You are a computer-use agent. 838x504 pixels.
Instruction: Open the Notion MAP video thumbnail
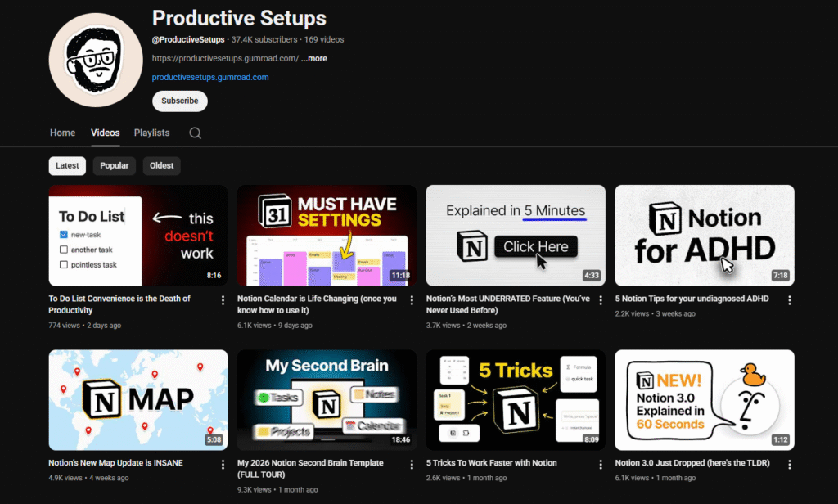point(137,399)
